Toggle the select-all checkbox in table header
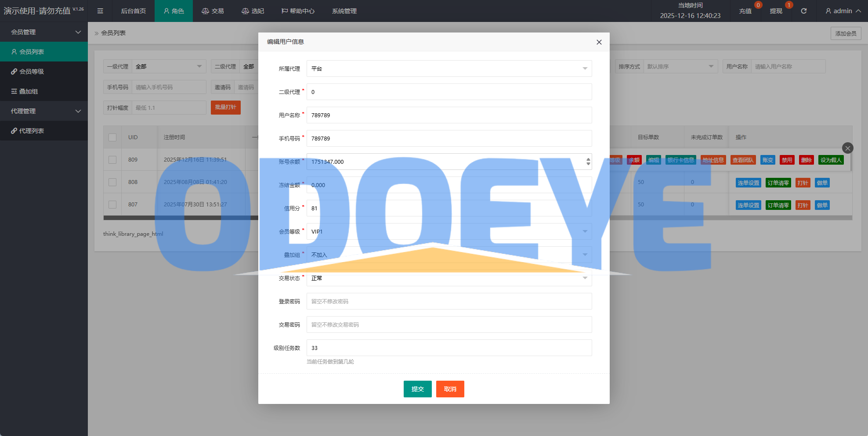The height and width of the screenshot is (436, 868). tap(112, 137)
